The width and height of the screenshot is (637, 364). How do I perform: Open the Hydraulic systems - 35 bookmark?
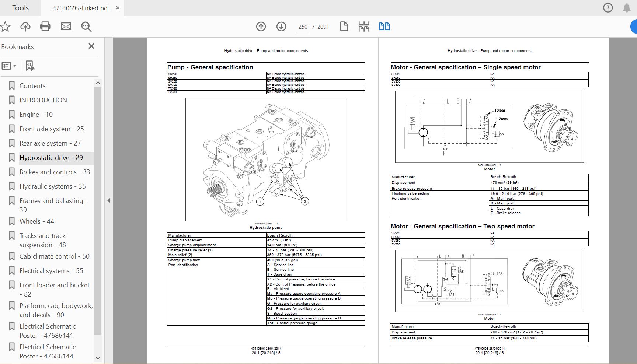click(52, 186)
